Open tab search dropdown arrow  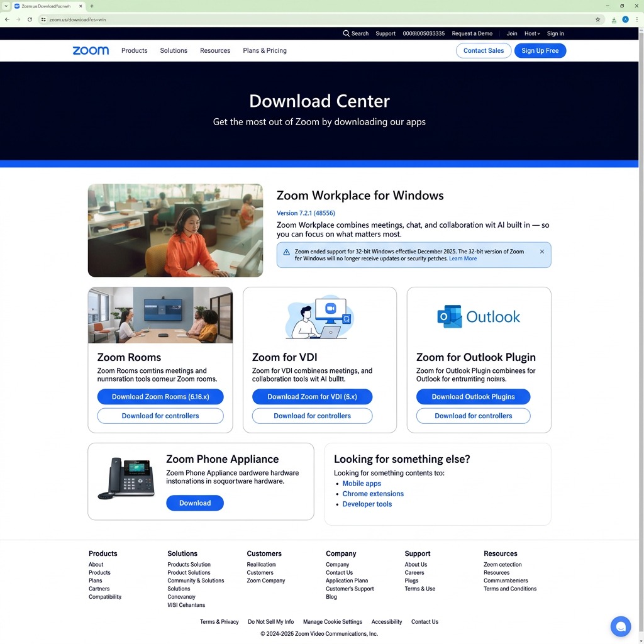pyautogui.click(x=6, y=6)
